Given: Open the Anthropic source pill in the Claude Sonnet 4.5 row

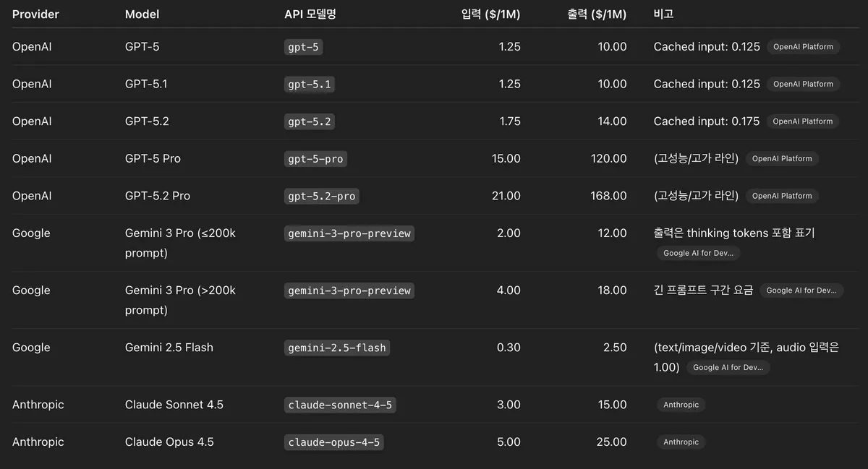Looking at the screenshot, I should tap(681, 405).
